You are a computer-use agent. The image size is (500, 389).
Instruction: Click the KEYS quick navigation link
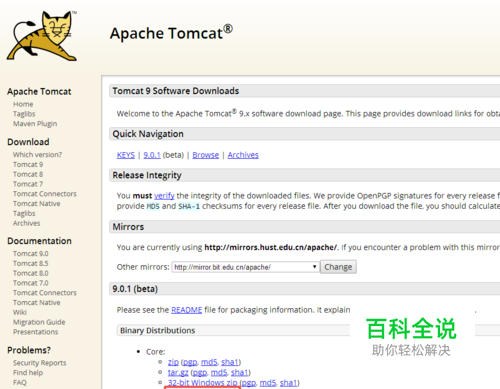(126, 155)
